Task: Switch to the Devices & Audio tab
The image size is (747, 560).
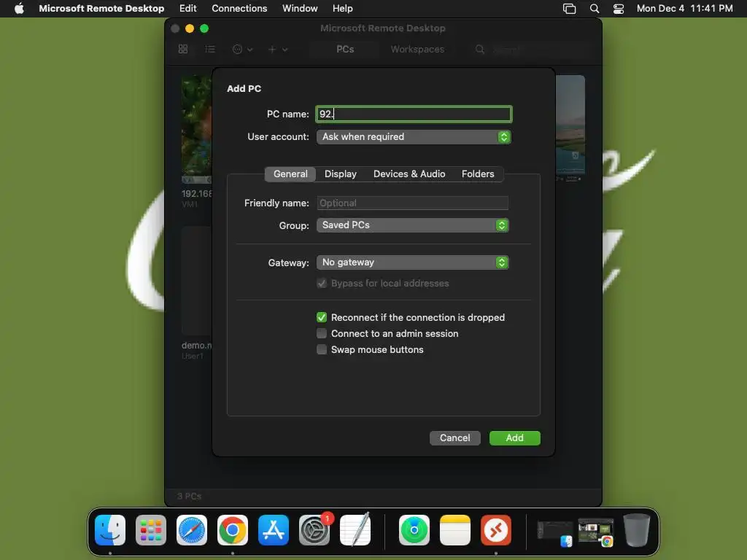Action: pos(409,174)
